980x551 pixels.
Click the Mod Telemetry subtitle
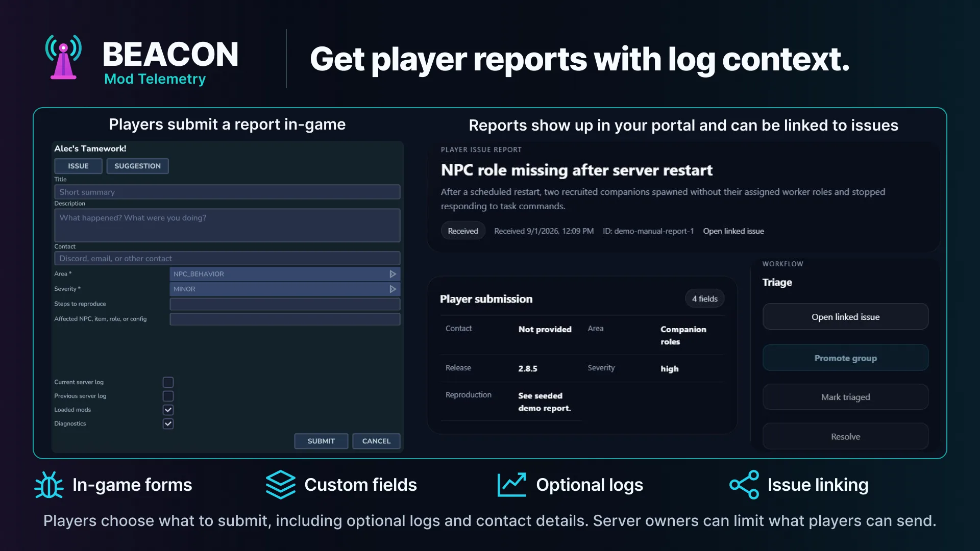[x=155, y=79]
